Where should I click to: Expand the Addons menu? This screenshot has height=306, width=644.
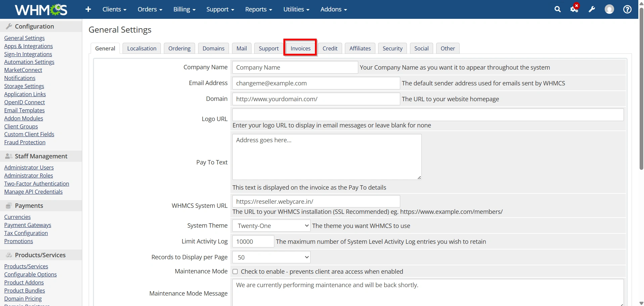[334, 9]
